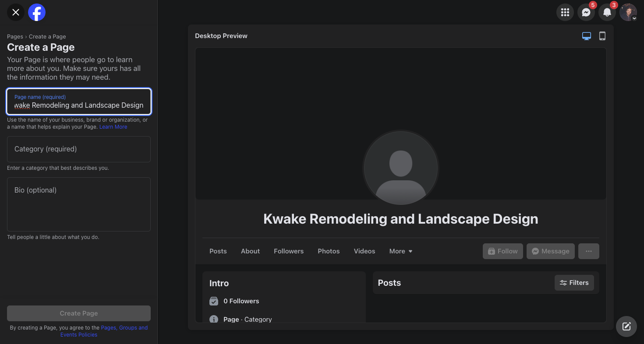The width and height of the screenshot is (644, 344).
Task: Close the Create a Page dialog
Action: (16, 12)
